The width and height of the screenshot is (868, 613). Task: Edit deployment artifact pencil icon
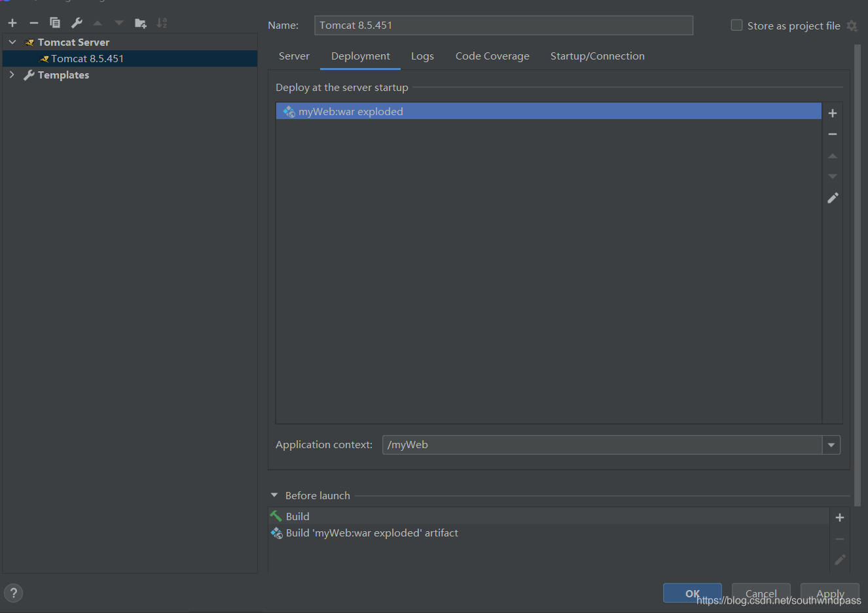click(x=833, y=198)
